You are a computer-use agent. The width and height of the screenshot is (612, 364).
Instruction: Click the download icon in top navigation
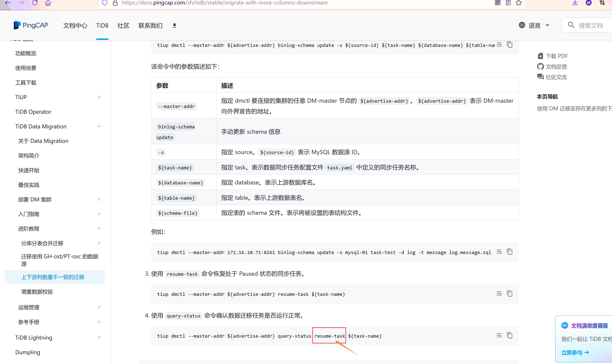pos(174,25)
